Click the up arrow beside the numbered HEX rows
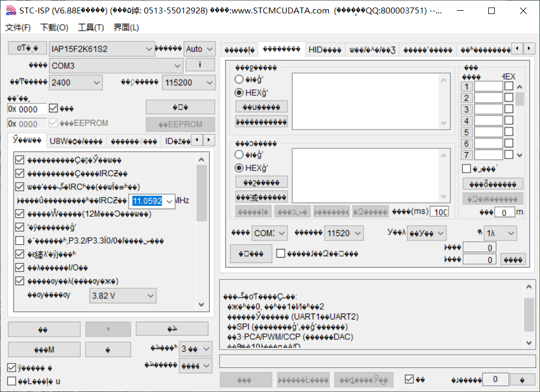 coord(520,87)
